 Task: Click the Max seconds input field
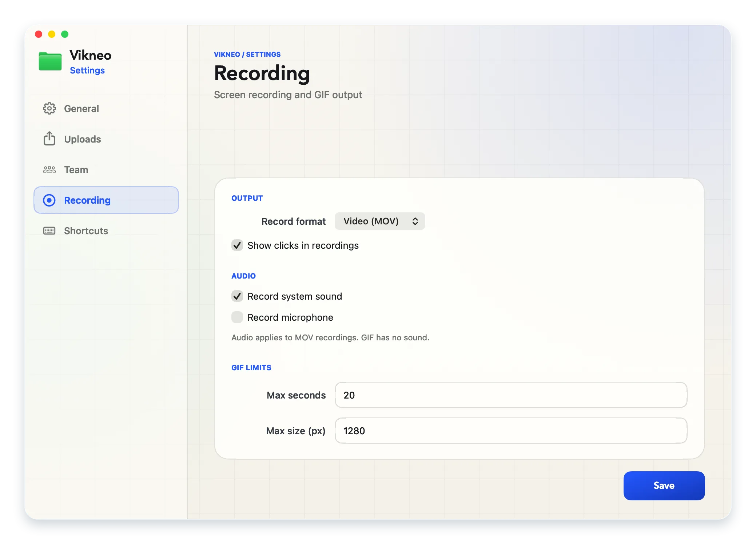tap(511, 395)
